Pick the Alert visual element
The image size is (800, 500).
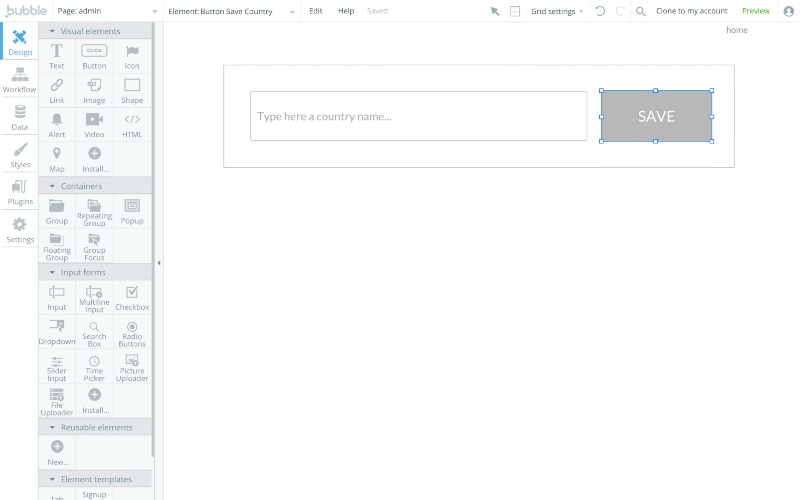tap(57, 124)
